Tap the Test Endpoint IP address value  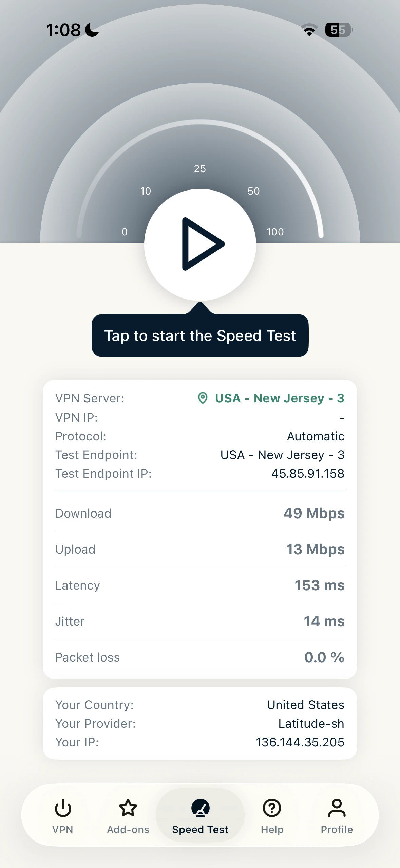pyautogui.click(x=308, y=473)
